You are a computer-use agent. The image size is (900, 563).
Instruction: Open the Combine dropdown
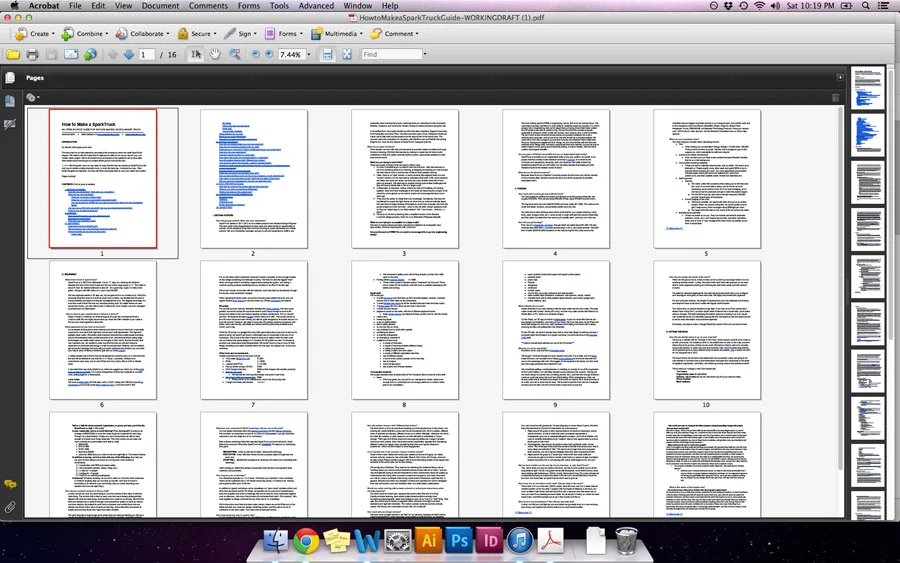coord(84,34)
